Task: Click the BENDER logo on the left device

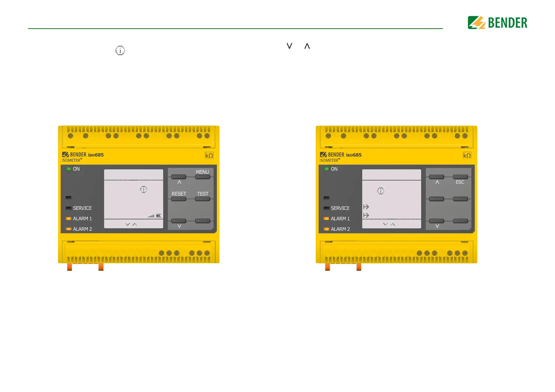Action: click(x=74, y=154)
